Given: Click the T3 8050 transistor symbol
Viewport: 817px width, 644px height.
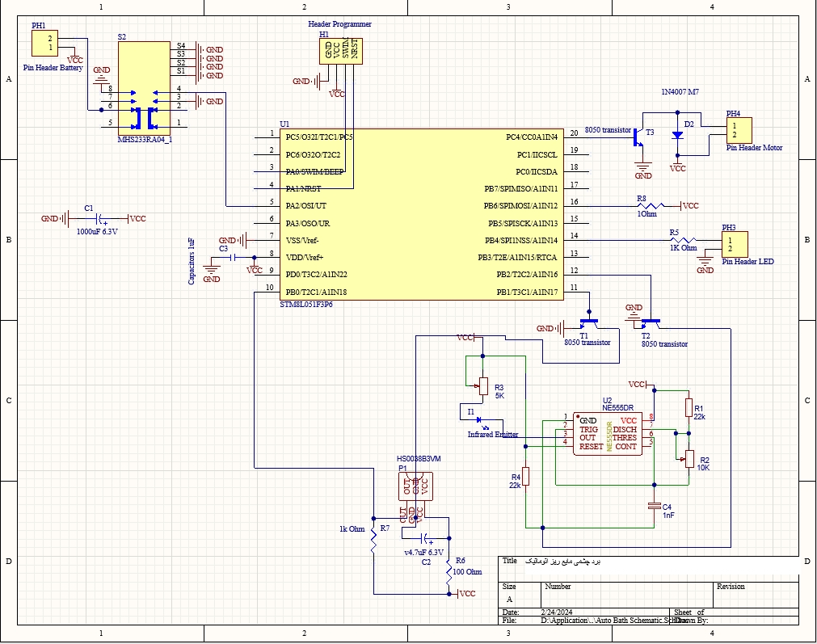Looking at the screenshot, I should pos(640,137).
